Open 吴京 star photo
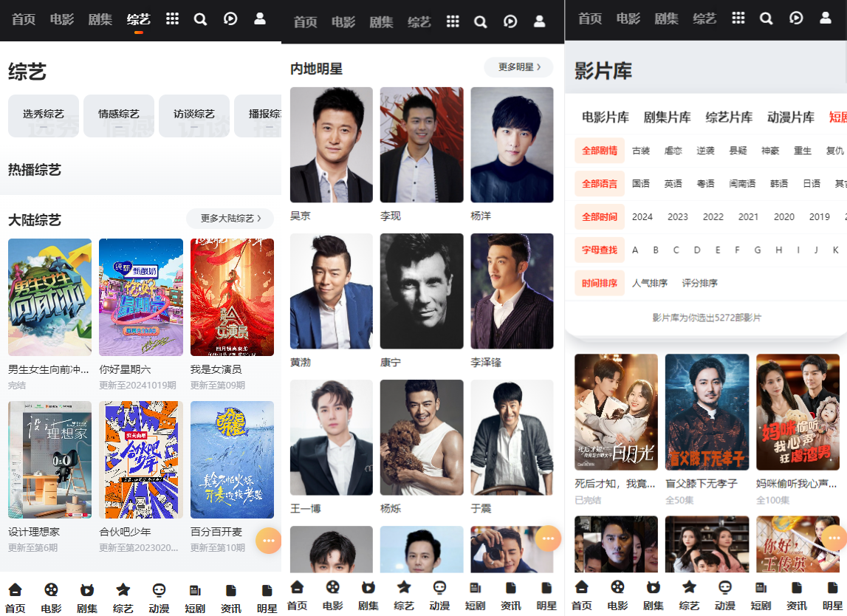847x616 pixels. point(331,145)
